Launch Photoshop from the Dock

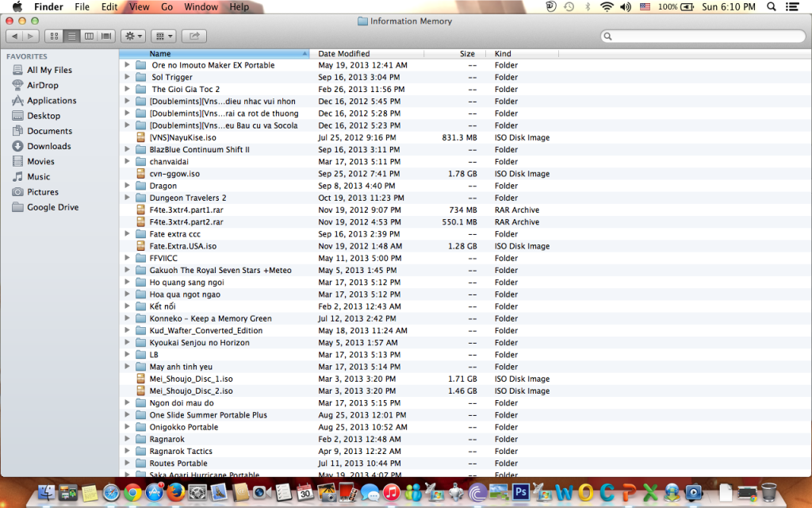(520, 491)
